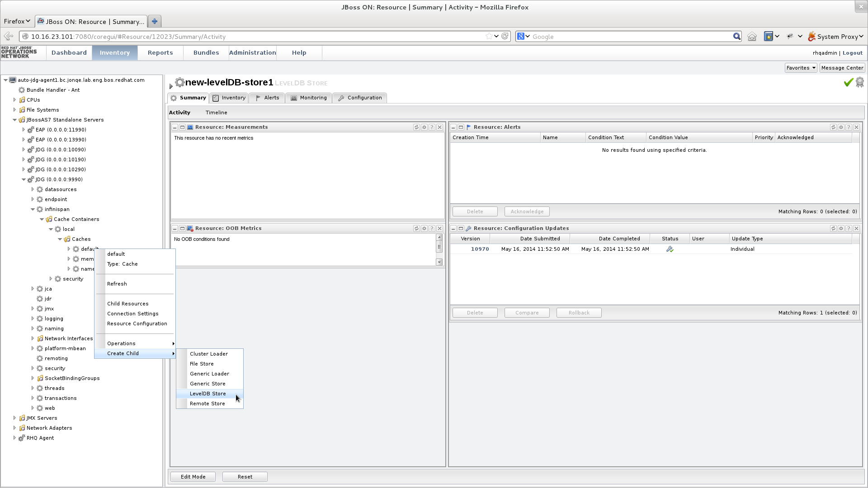Click the Bundles navigation icon in top menu
This screenshot has height=488, width=868.
206,53
